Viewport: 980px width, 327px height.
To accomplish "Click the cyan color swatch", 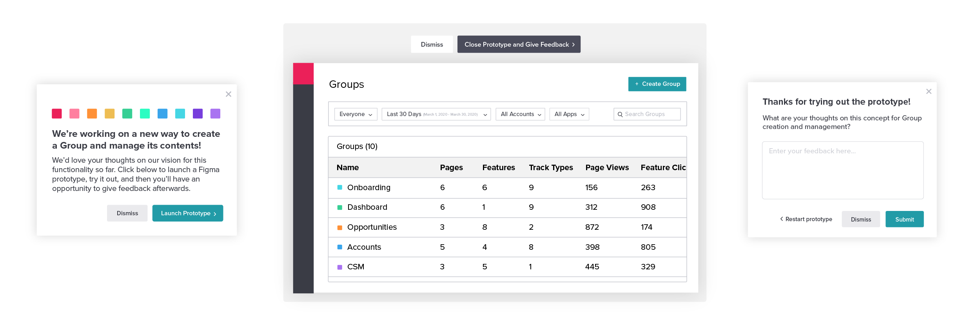I will coord(180,114).
